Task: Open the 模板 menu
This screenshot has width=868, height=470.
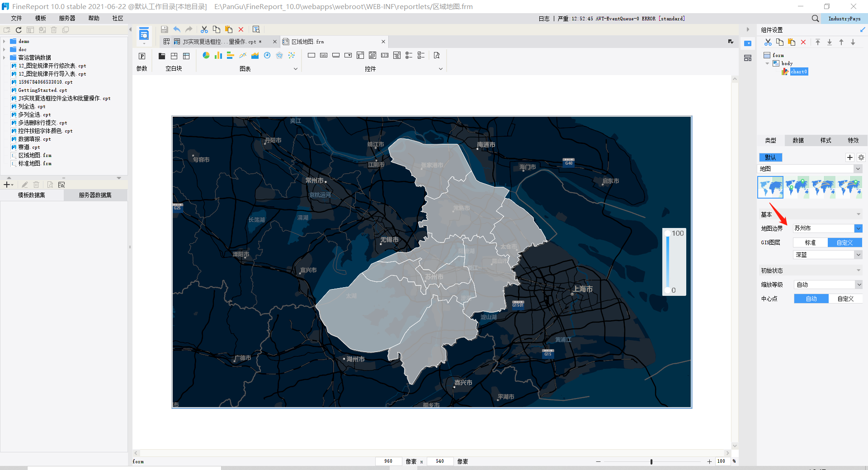Action: 41,18
